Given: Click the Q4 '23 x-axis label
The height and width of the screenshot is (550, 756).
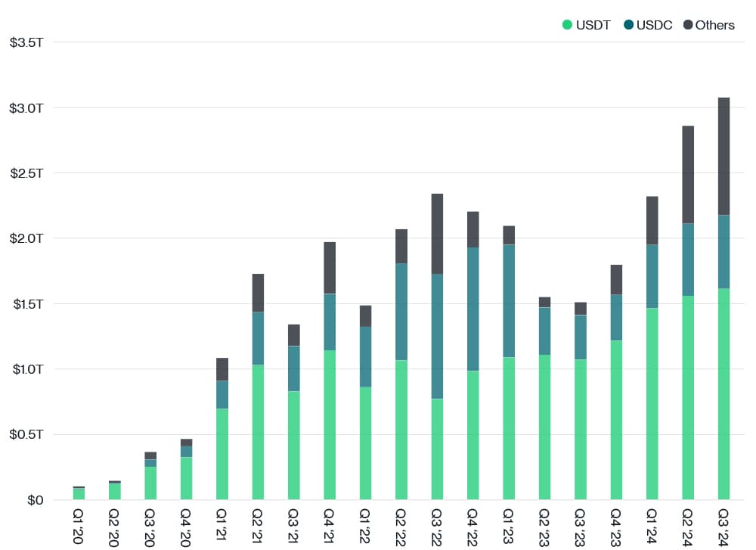Looking at the screenshot, I should [x=615, y=524].
